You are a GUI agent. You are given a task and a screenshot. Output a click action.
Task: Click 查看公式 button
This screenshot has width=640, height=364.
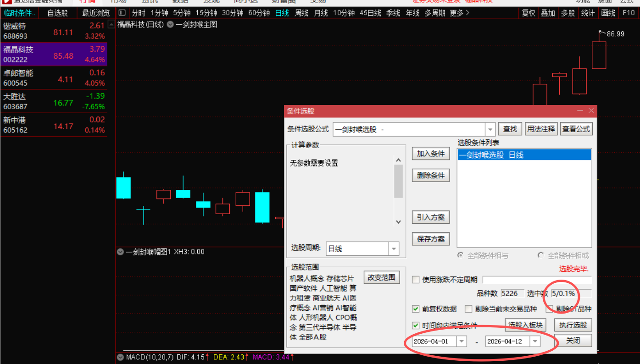(x=576, y=129)
